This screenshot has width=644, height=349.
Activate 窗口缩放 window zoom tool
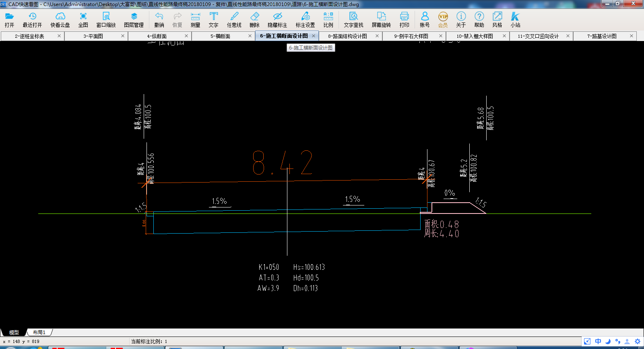pyautogui.click(x=106, y=20)
